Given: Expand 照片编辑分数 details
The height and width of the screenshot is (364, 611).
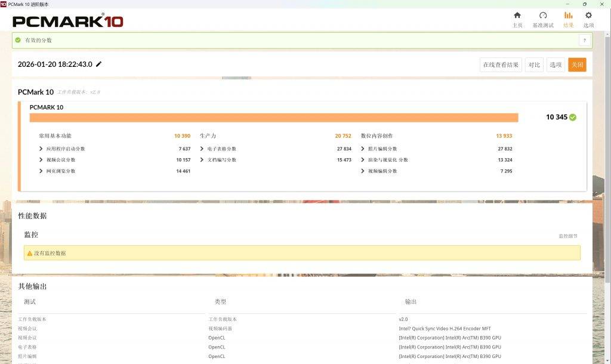Looking at the screenshot, I should [363, 149].
